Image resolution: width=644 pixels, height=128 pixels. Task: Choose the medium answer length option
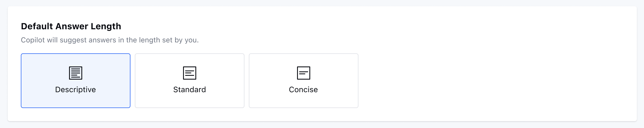(190, 81)
